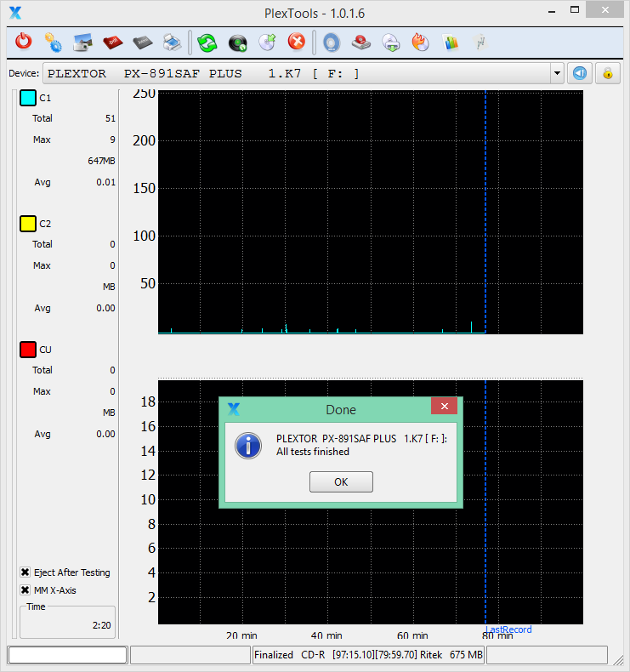630x672 pixels.
Task: Click the screenshot camera-picture icon
Action: click(x=82, y=43)
